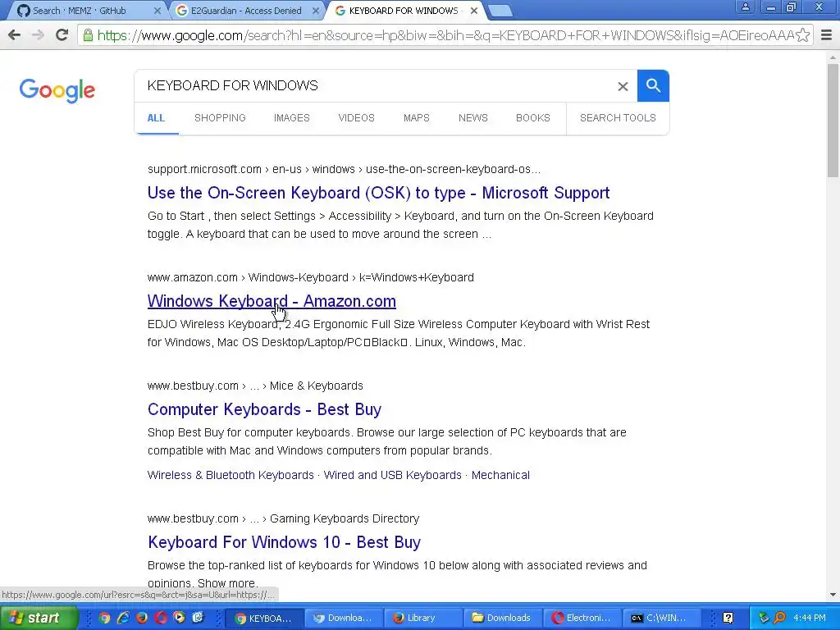Launch Internet Explorer from quick launch

coord(123,618)
